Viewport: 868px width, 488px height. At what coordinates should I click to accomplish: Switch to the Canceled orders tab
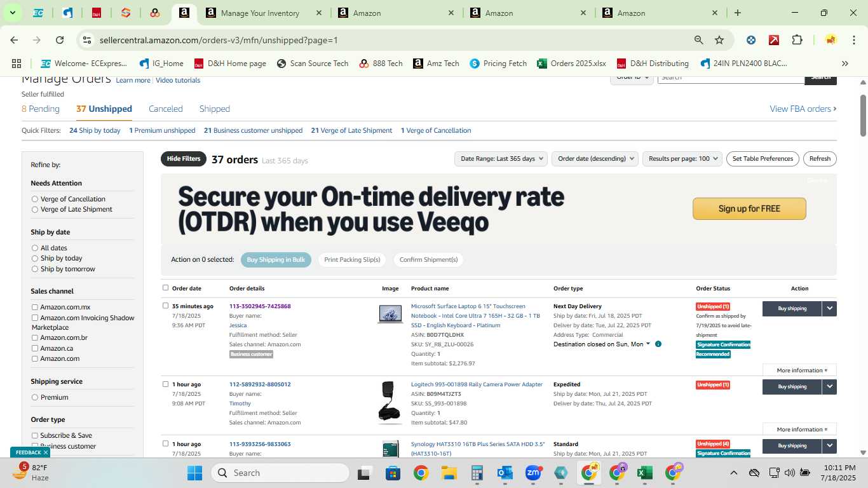click(x=166, y=109)
